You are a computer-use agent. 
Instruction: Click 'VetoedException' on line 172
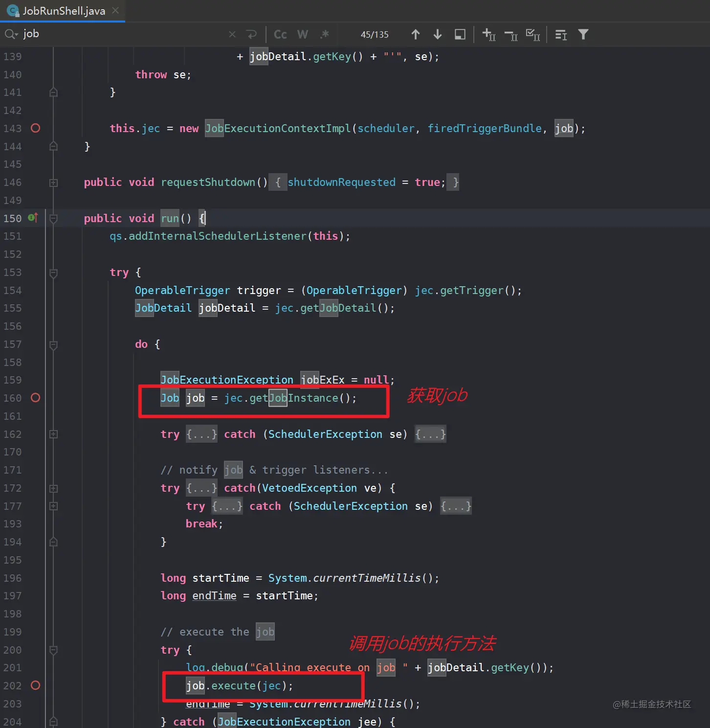(x=310, y=488)
